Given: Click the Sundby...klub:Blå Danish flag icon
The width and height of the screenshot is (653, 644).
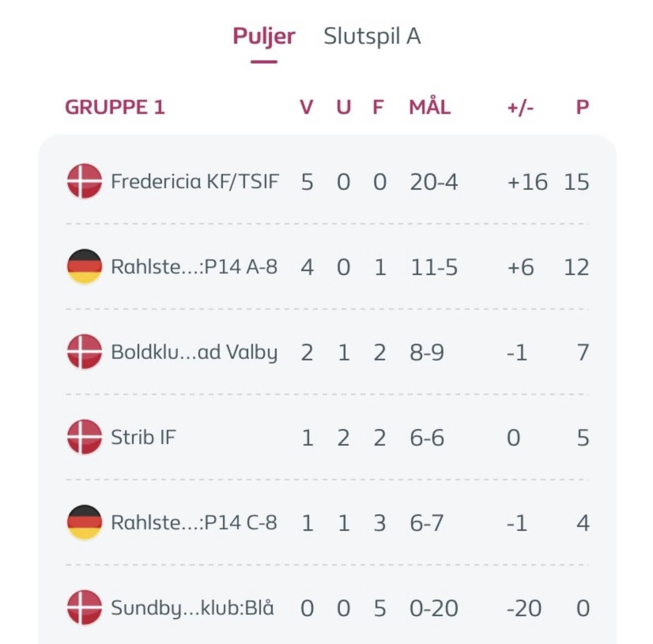Looking at the screenshot, I should point(85,608).
